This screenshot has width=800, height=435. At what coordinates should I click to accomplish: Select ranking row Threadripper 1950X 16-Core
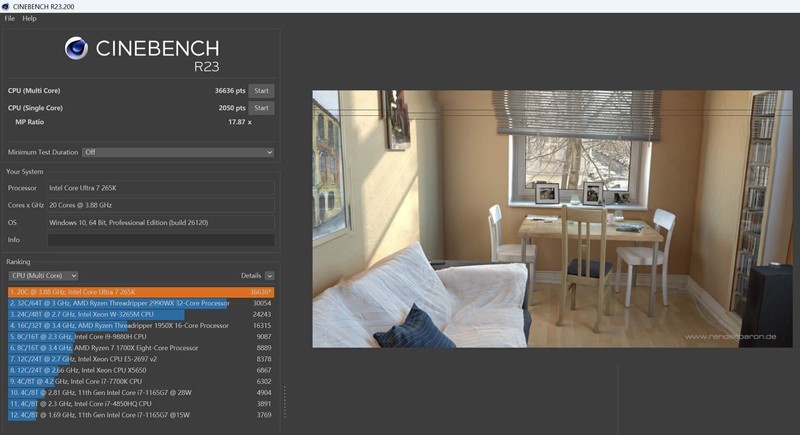[141, 325]
